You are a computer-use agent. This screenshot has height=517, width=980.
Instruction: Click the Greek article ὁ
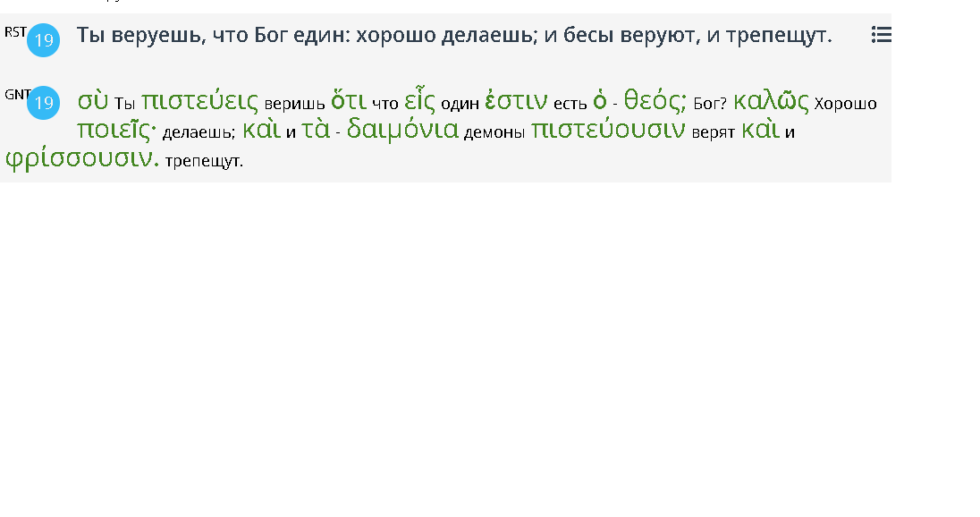coord(600,101)
